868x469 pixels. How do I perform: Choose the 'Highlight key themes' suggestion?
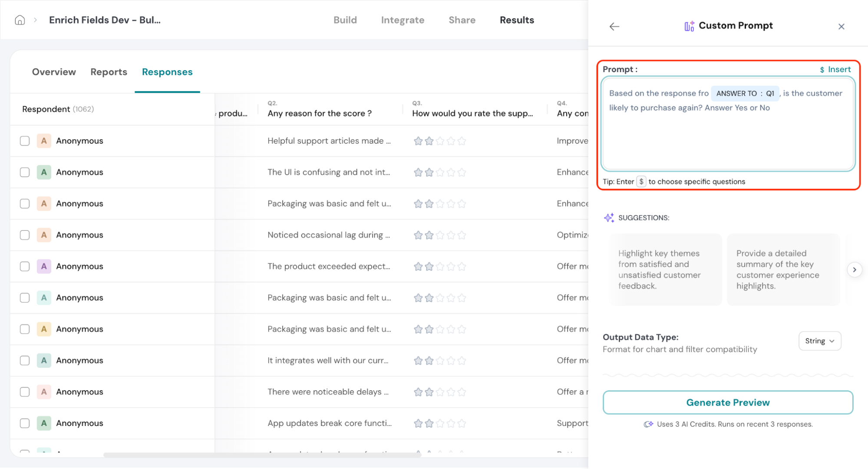pyautogui.click(x=665, y=269)
